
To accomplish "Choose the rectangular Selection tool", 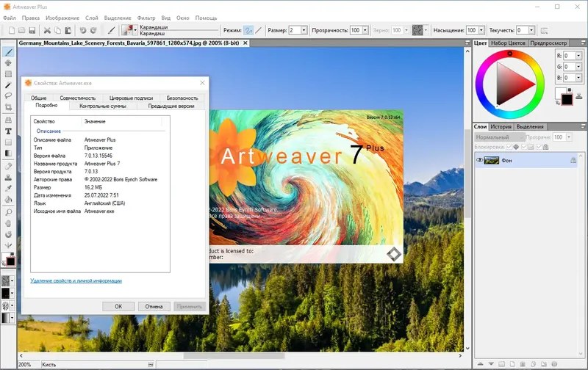I will tap(8, 74).
